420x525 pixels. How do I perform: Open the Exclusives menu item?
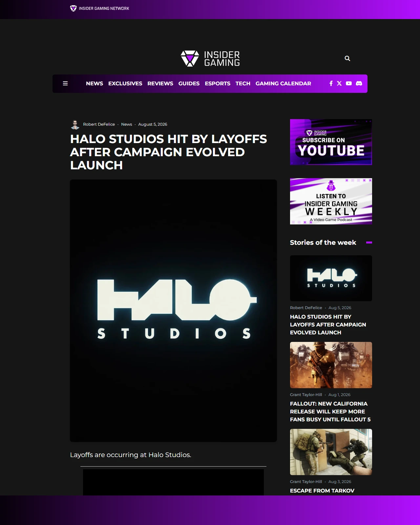pos(125,83)
